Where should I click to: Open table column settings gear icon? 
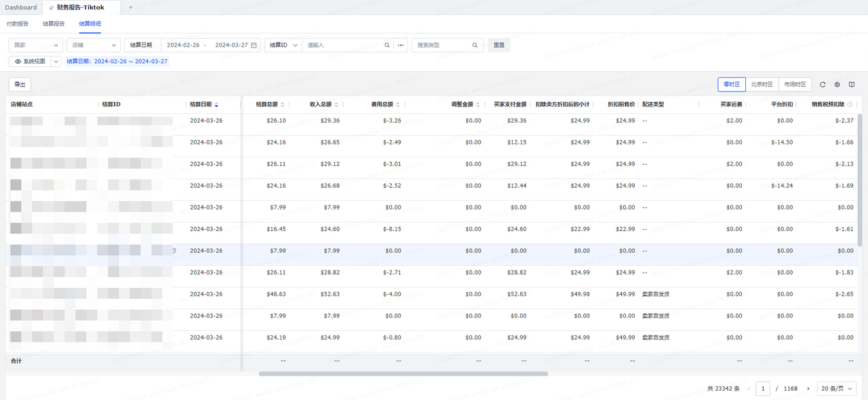coord(837,85)
